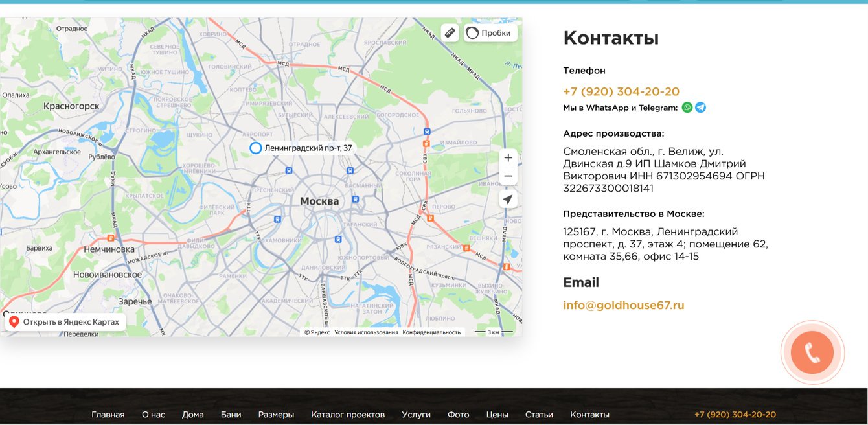The width and height of the screenshot is (868, 425).
Task: Click the orange floating call button
Action: (812, 352)
